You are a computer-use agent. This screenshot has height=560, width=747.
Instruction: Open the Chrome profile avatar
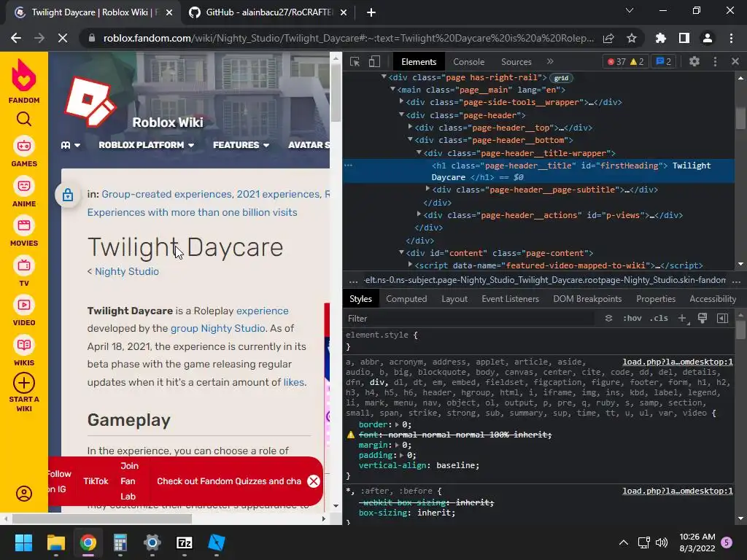[708, 38]
